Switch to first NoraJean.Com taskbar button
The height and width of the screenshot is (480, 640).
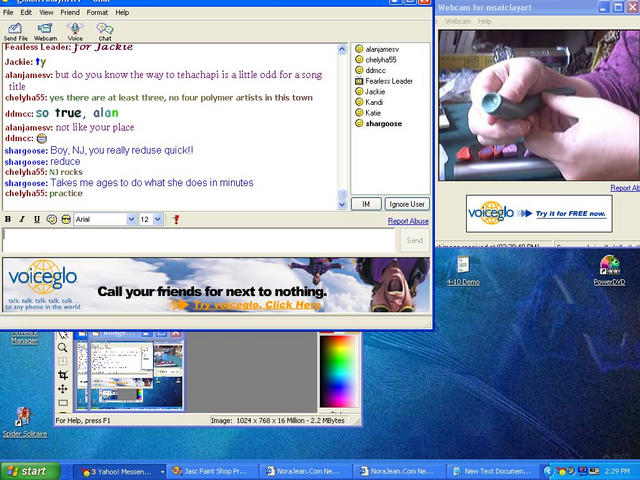305,471
